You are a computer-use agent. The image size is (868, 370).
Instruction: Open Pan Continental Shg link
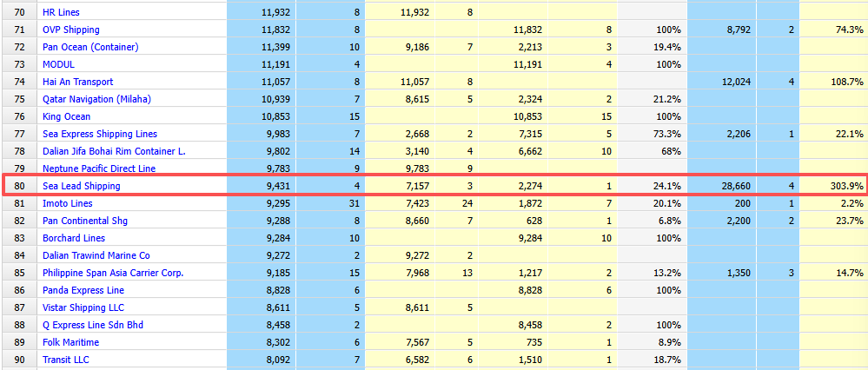tap(84, 221)
